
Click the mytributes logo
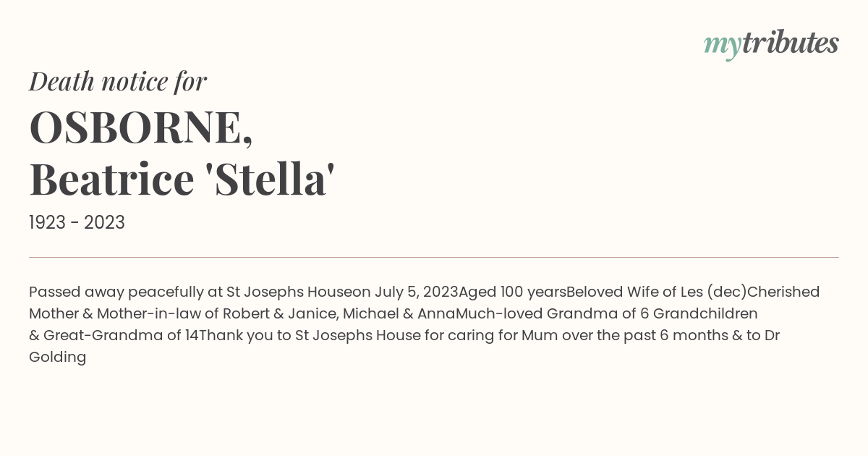[771, 43]
